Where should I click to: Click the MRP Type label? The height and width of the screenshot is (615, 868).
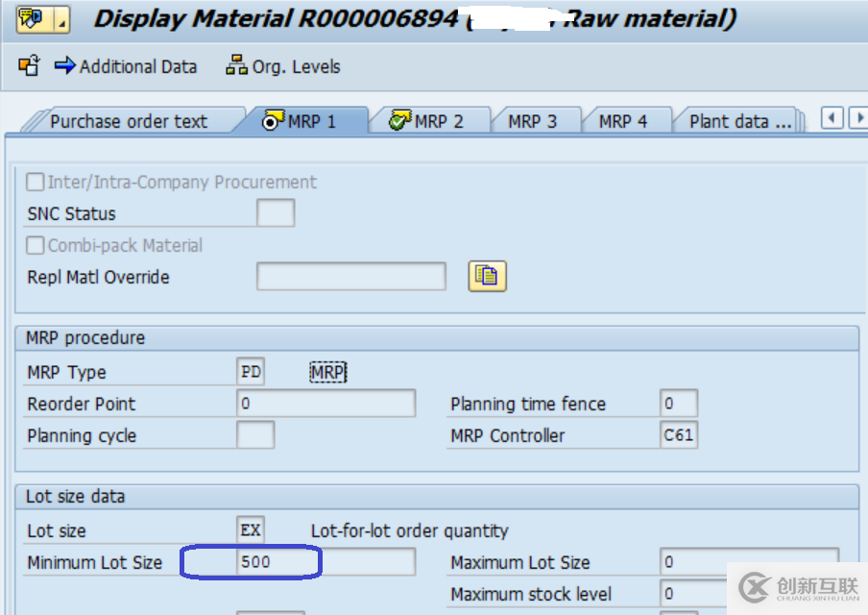point(66,372)
